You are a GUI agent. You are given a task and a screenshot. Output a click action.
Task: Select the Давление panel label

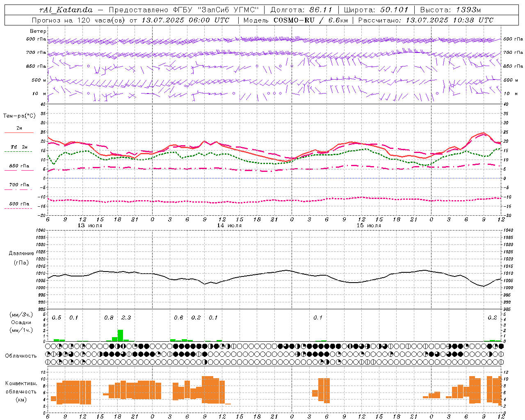(21, 253)
